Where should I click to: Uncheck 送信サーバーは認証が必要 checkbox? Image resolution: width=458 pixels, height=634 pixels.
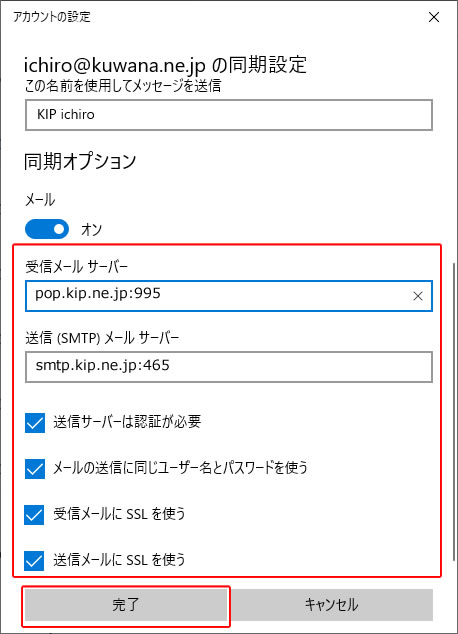[35, 423]
